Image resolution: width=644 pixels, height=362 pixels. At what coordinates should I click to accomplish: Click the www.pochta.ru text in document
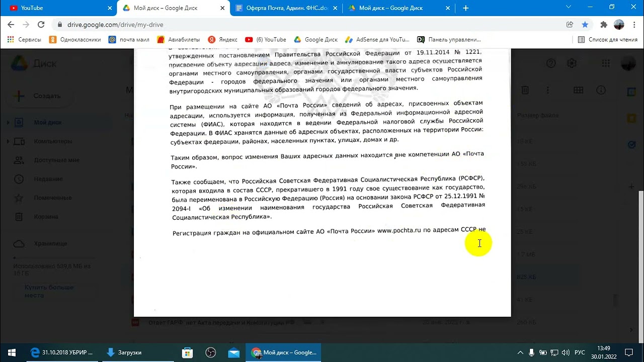(398, 231)
